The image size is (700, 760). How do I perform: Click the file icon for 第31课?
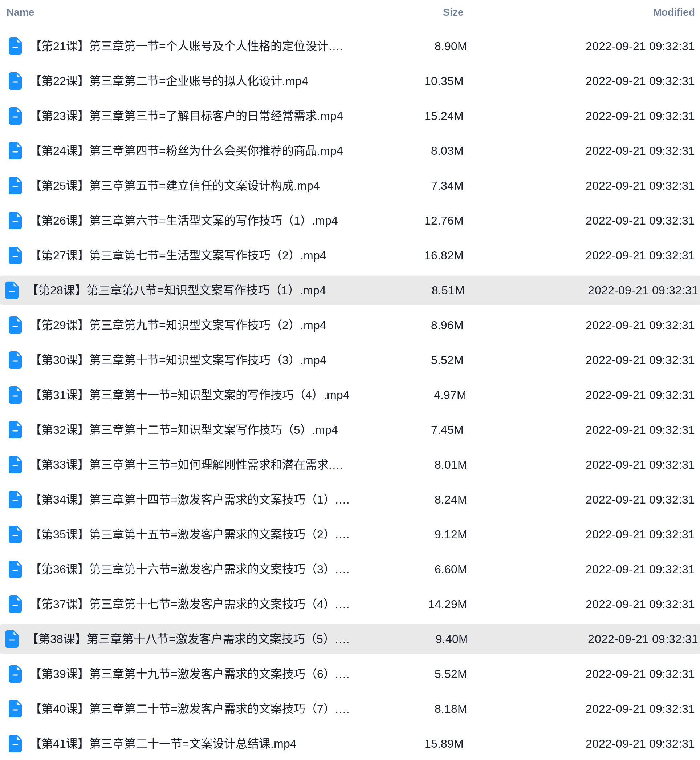point(15,395)
